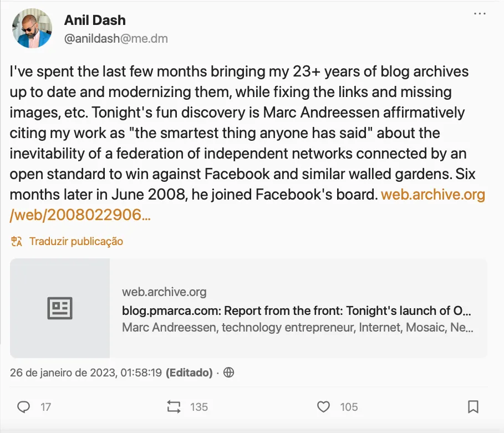Bookmark this post with the bookmark icon
This screenshot has width=504, height=433.
click(473, 407)
